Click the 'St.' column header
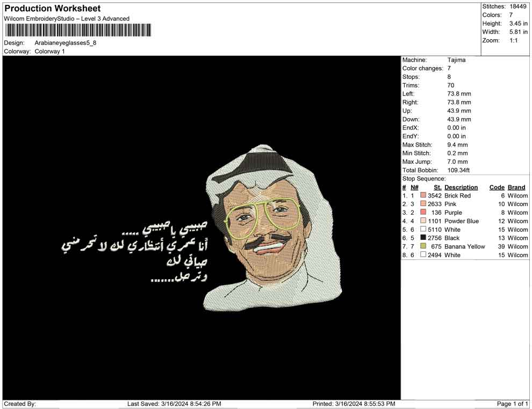Image resolution: width=532 pixels, height=409 pixels. point(437,187)
